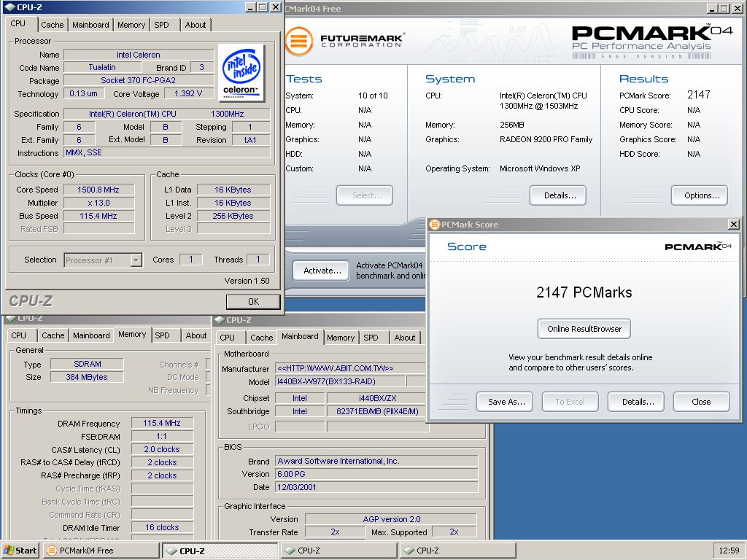Click Close in PCMark Score dialog
This screenshot has height=560, width=747.
pos(701,402)
